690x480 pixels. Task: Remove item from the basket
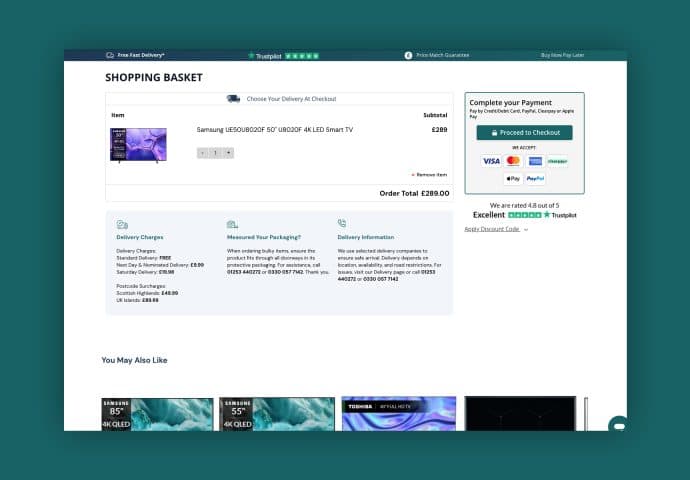(430, 175)
